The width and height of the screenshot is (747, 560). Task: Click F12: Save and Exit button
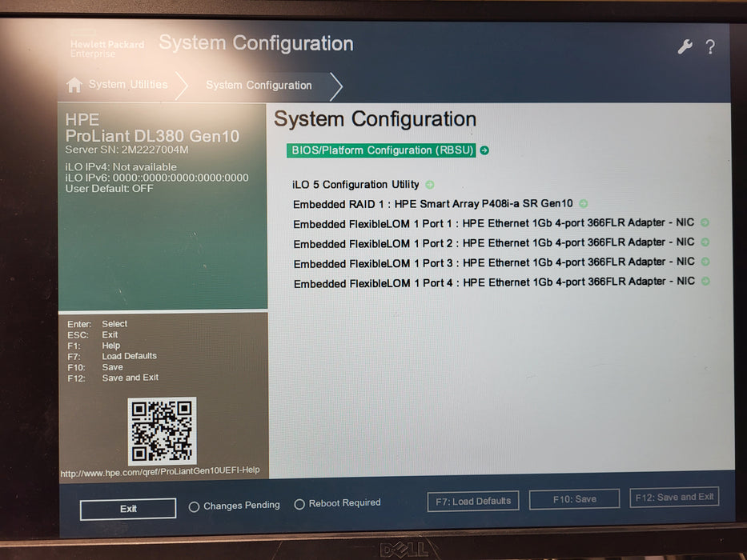tap(674, 497)
